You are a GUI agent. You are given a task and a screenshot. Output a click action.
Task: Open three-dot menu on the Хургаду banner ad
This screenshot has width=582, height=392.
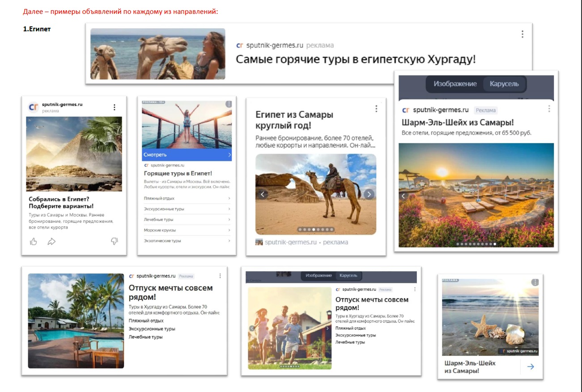click(x=522, y=34)
